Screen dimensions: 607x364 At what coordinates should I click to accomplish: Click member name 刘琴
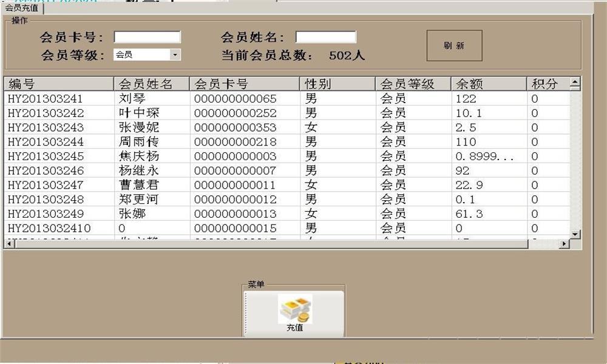click(x=132, y=99)
